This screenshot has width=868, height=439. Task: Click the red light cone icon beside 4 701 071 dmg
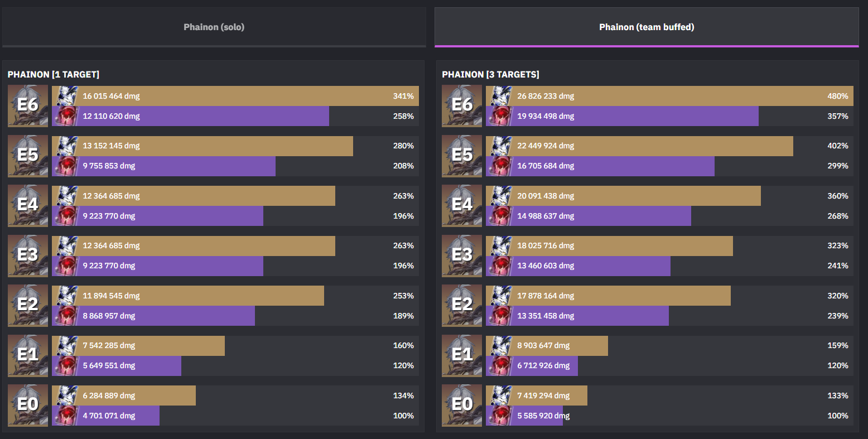pyautogui.click(x=67, y=416)
